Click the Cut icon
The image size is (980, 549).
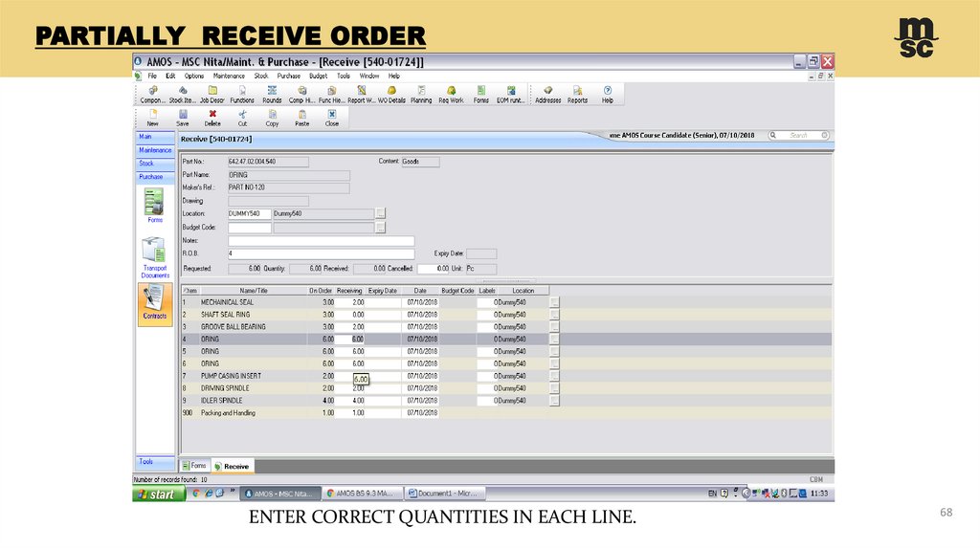click(x=242, y=118)
